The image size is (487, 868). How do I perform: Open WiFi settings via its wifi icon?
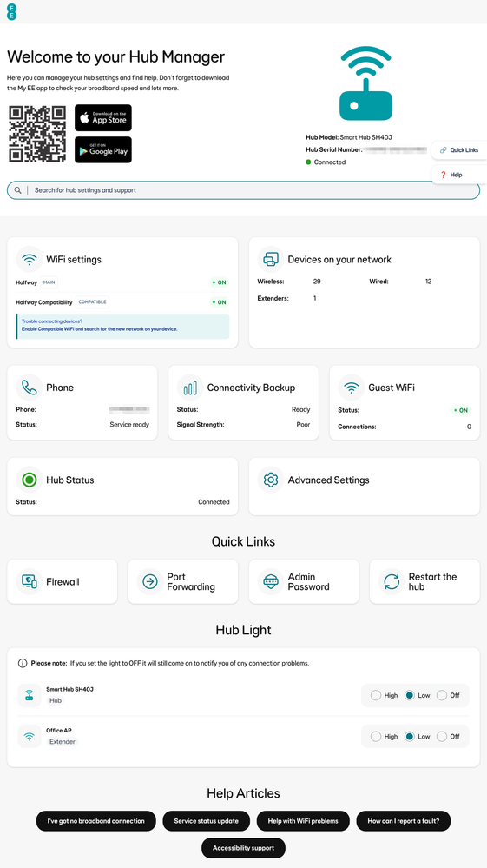[30, 259]
